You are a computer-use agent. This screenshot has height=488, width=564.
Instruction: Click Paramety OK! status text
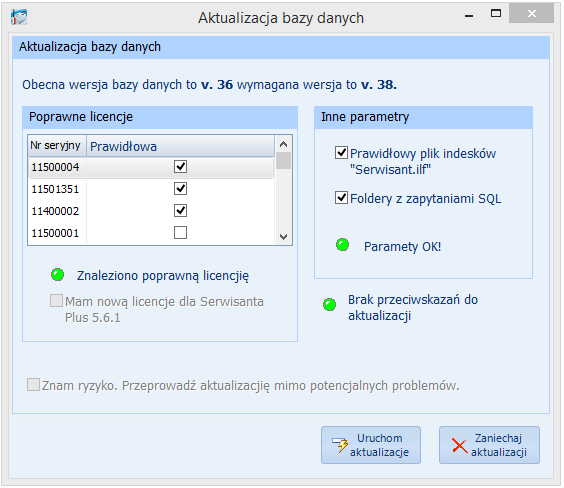pyautogui.click(x=402, y=247)
